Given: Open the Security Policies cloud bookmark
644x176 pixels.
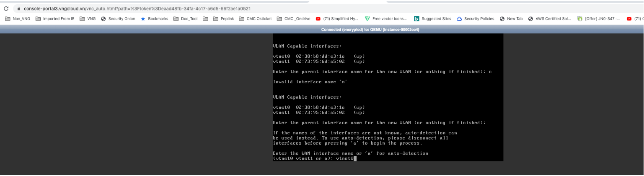Looking at the screenshot, I should click(475, 19).
